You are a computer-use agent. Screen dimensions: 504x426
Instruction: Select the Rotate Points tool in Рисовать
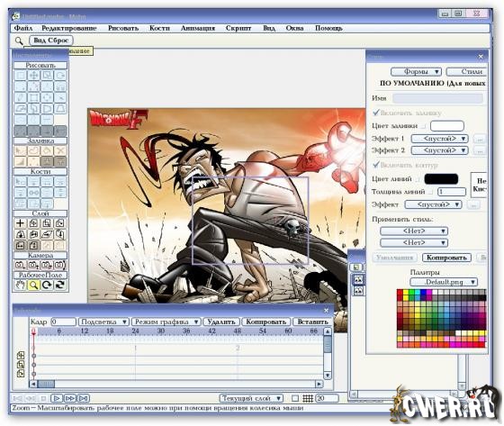click(x=60, y=76)
